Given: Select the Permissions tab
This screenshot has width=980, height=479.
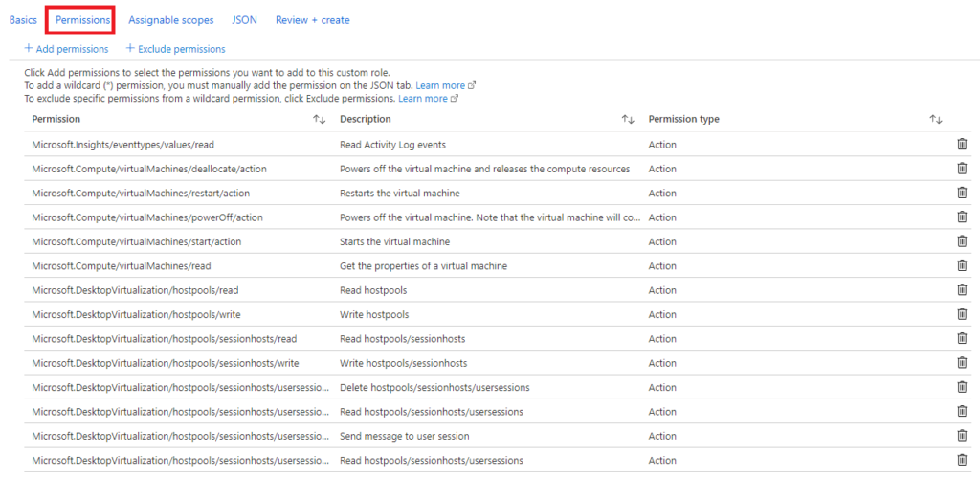Looking at the screenshot, I should [x=82, y=20].
